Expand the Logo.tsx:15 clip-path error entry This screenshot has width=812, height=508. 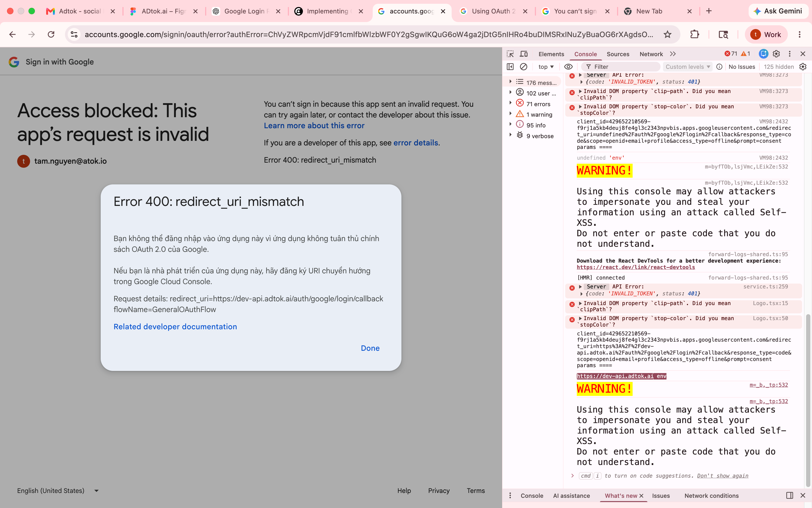pos(580,303)
